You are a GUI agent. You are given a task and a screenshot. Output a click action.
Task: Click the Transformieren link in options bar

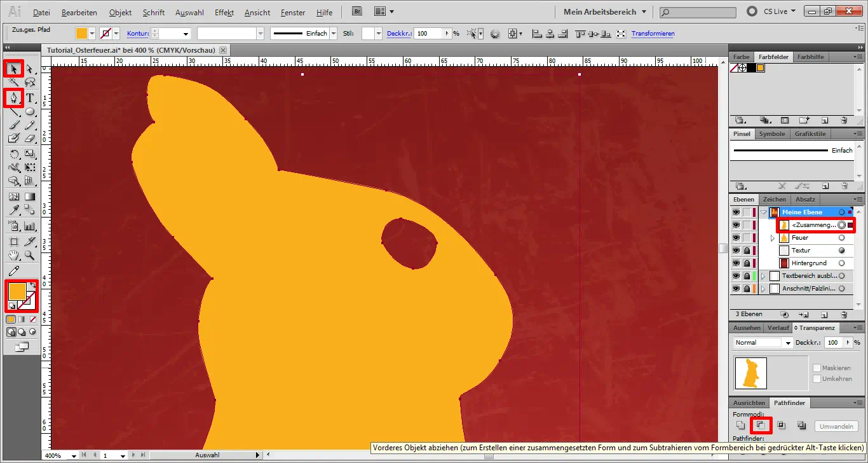coord(653,33)
